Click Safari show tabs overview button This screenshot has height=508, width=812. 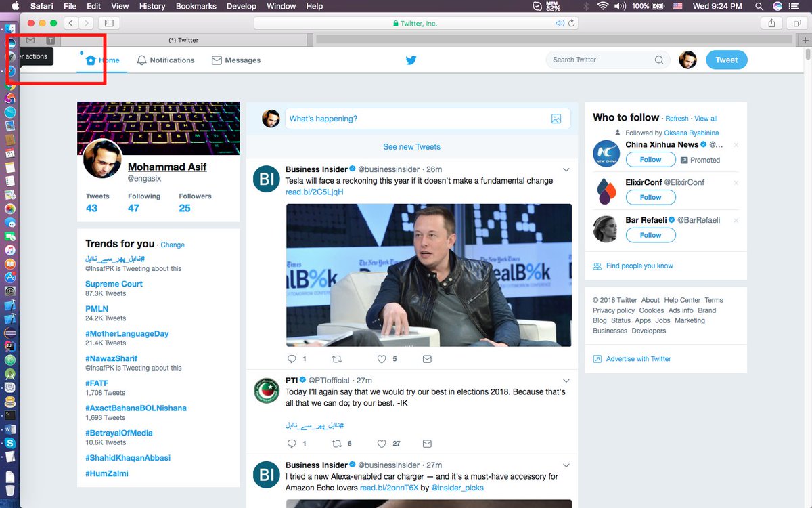[797, 23]
